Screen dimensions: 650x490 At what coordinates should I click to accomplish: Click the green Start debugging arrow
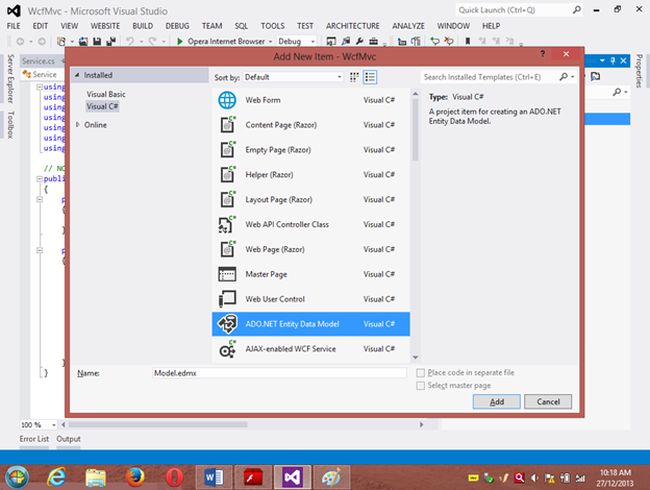180,41
